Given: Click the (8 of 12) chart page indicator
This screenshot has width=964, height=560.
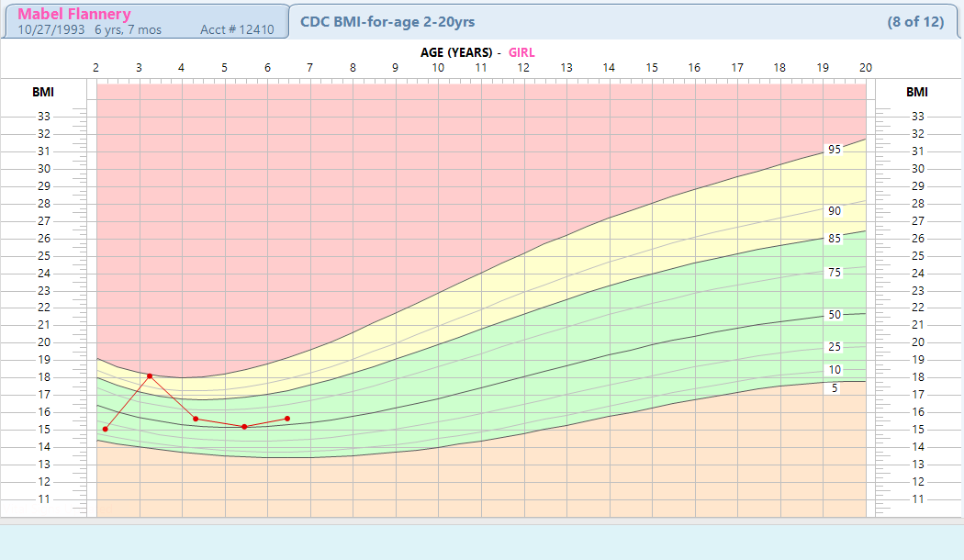Looking at the screenshot, I should [x=915, y=21].
